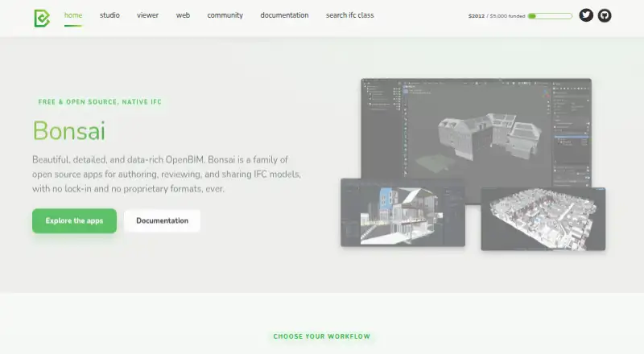The height and width of the screenshot is (354, 644).
Task: Open search ifc class nav item
Action: (350, 15)
